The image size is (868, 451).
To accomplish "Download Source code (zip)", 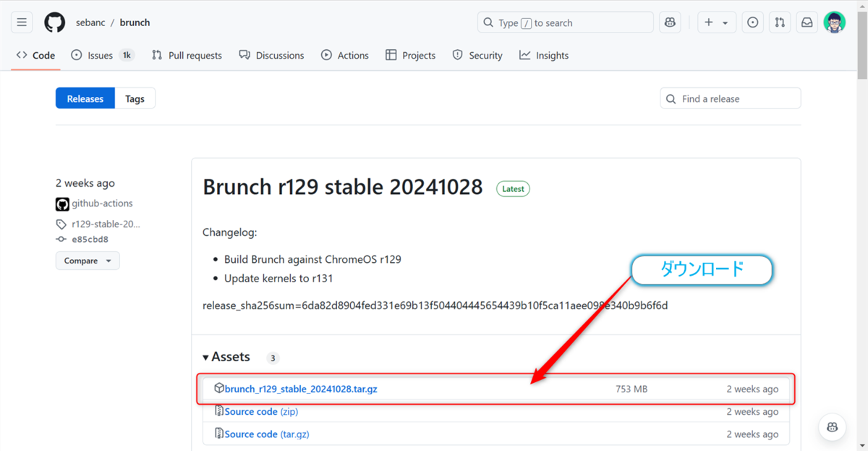I will tap(261, 411).
